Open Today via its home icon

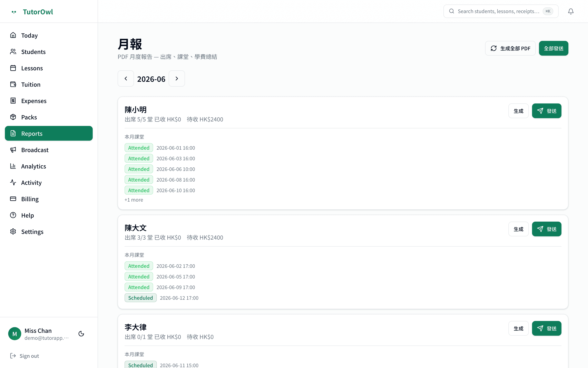(13, 35)
